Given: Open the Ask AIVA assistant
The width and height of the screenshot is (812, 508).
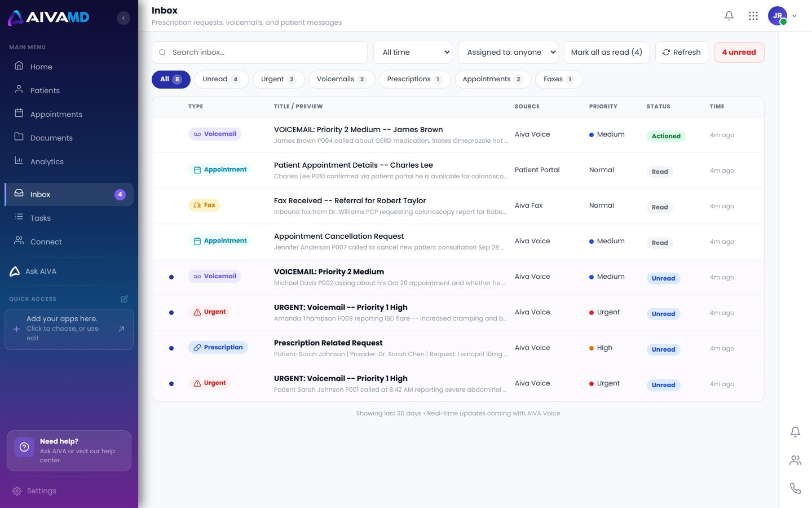Looking at the screenshot, I should 69,271.
